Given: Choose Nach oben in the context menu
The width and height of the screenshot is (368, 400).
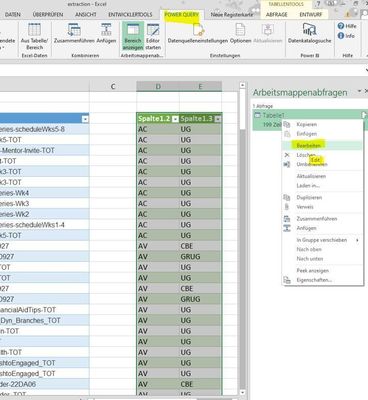Looking at the screenshot, I should (x=322, y=249).
